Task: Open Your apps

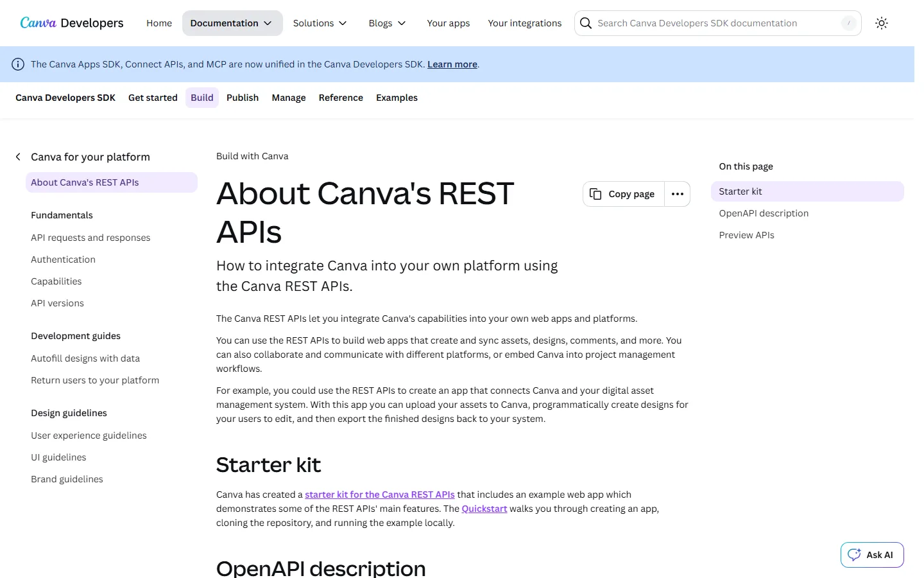Action: tap(449, 23)
